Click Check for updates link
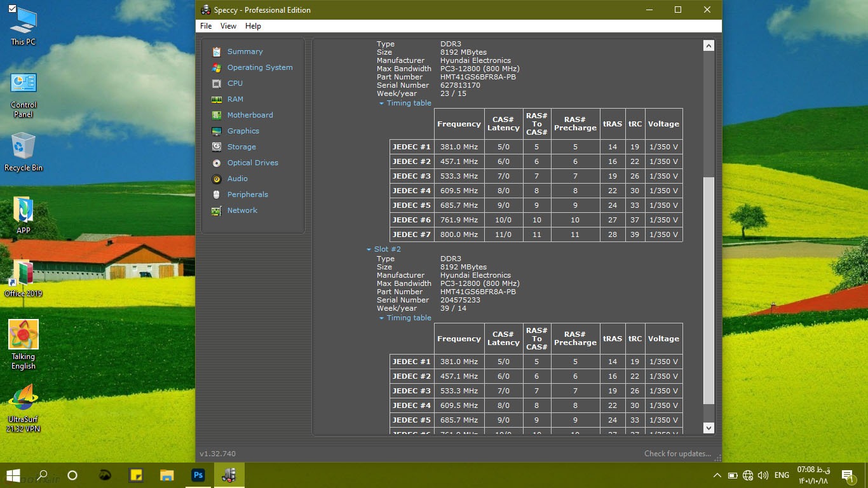868x488 pixels. [677, 454]
